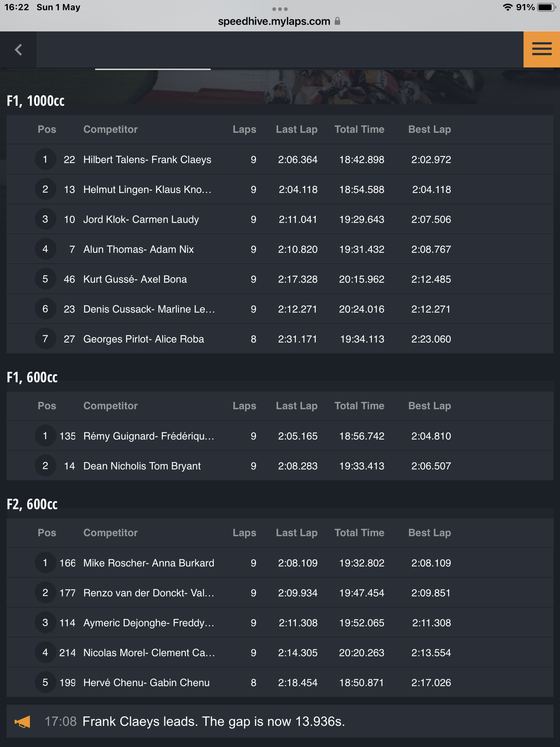Open Jord Klok- Carmen Laudy result
The height and width of the screenshot is (747, 560).
pos(280,219)
